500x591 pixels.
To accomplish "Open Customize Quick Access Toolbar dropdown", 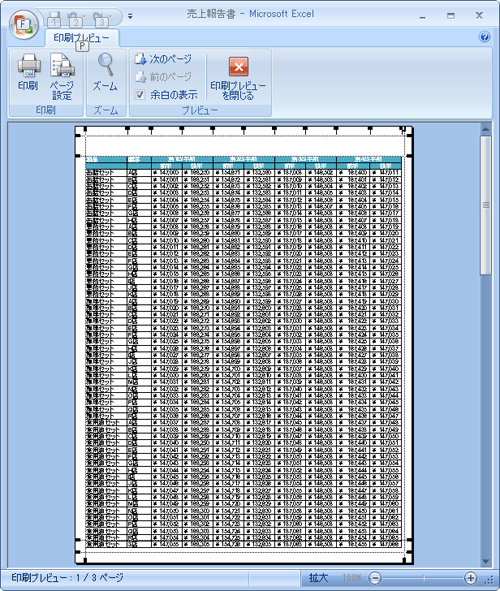I will point(130,16).
